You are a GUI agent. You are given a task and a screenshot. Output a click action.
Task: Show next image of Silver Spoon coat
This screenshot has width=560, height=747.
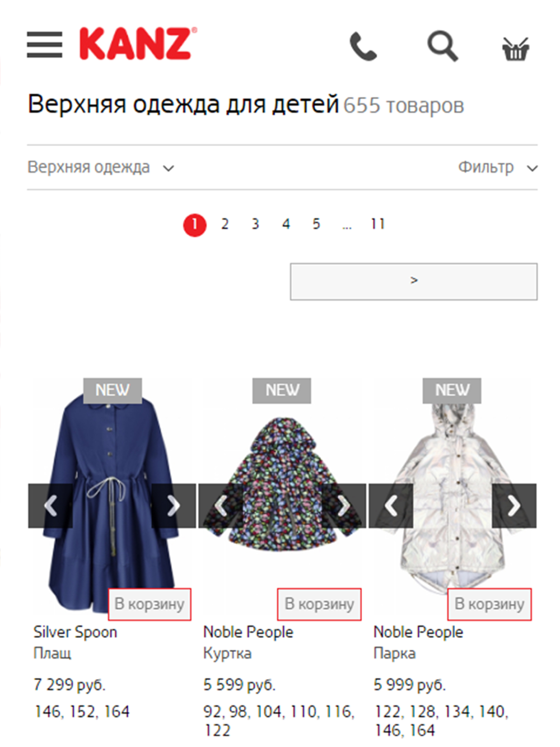click(x=174, y=506)
